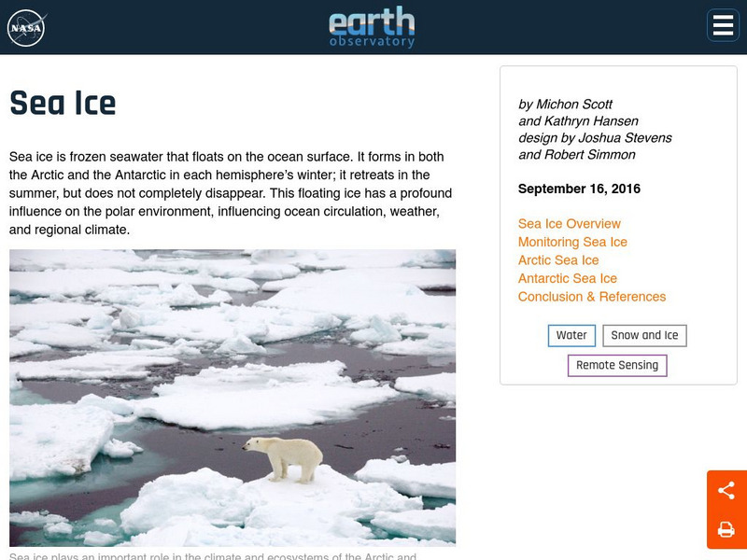Open Conclusion & References link

(592, 297)
